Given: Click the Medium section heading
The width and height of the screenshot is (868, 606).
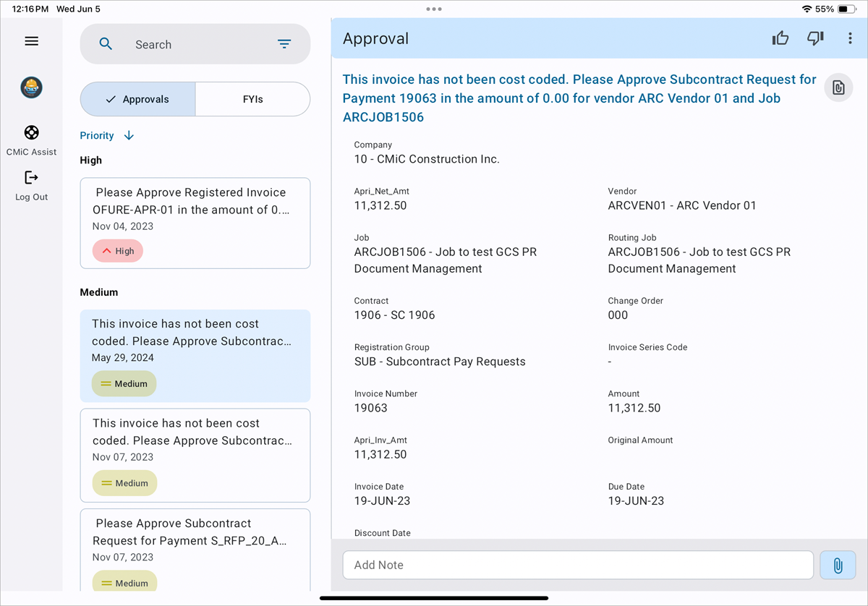Looking at the screenshot, I should [99, 292].
